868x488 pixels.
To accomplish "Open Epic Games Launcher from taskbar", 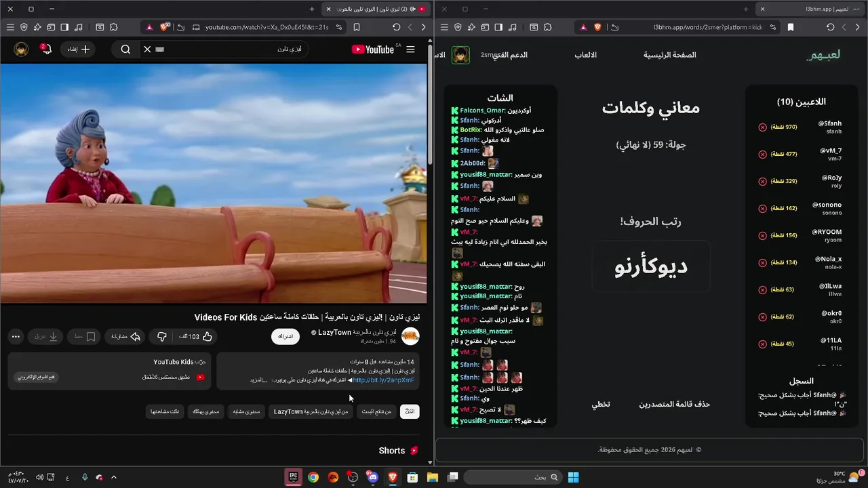I will [x=294, y=477].
